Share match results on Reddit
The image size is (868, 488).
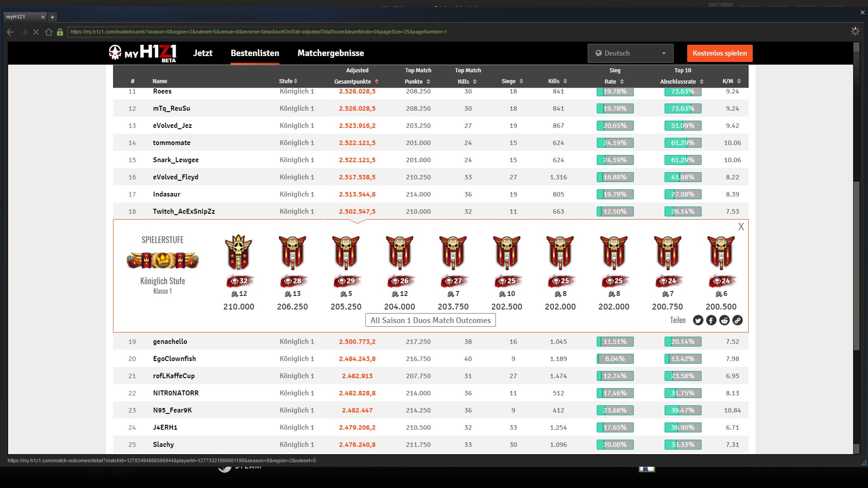(724, 320)
